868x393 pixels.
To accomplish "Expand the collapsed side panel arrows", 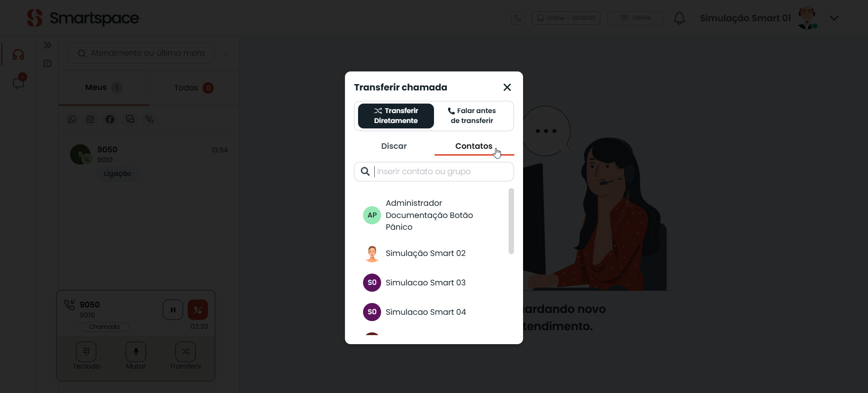I will tap(47, 45).
